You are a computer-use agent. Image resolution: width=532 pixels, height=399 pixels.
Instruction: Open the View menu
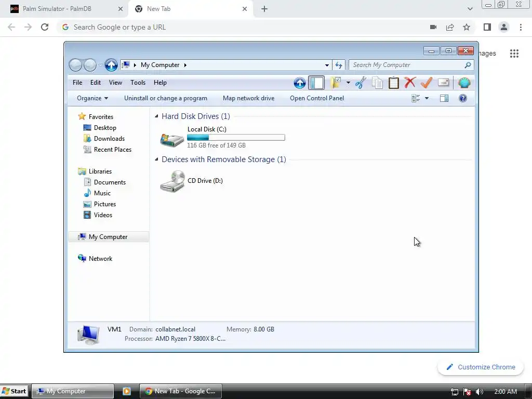[115, 83]
